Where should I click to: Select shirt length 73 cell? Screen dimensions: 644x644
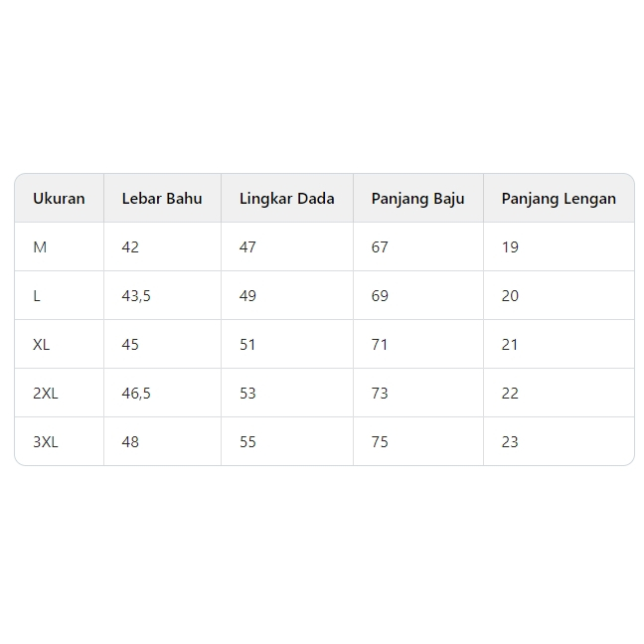point(380,393)
